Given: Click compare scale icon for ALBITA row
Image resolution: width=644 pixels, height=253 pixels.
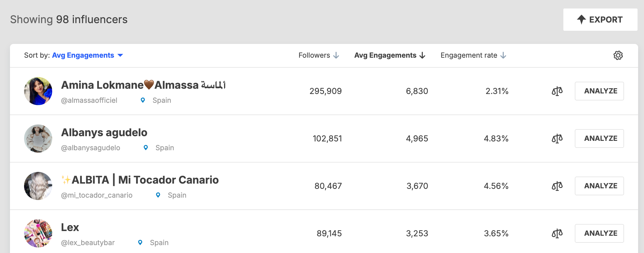Looking at the screenshot, I should pyautogui.click(x=557, y=186).
